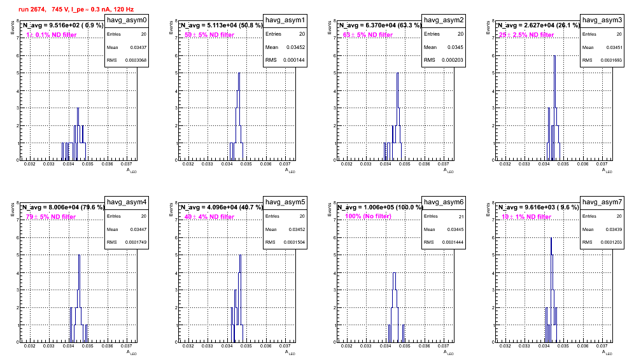Select the havg_asym1 stats box title
This screenshot has height=364, width=634.
(285, 20)
